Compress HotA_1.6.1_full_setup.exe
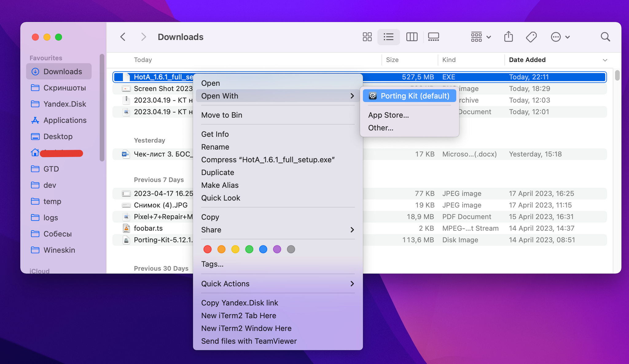 coord(278,160)
